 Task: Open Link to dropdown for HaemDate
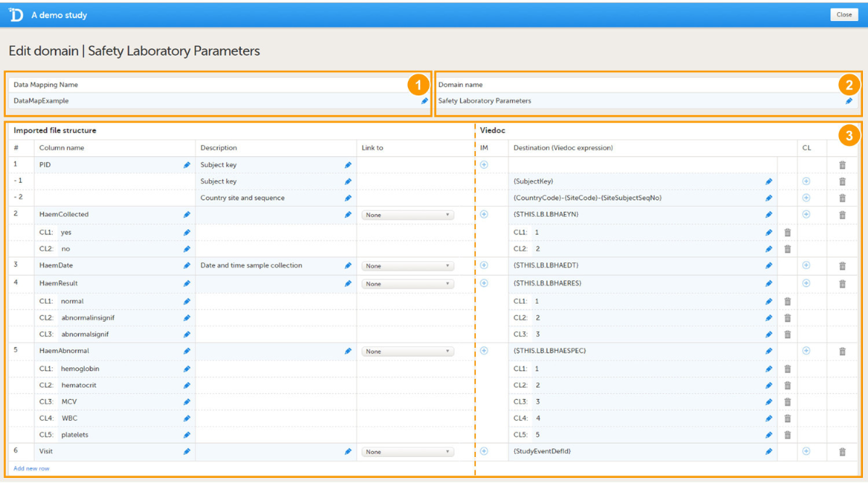tap(407, 266)
